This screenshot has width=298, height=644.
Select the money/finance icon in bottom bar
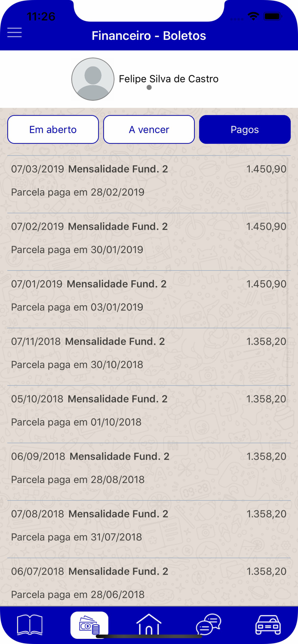tap(89, 625)
